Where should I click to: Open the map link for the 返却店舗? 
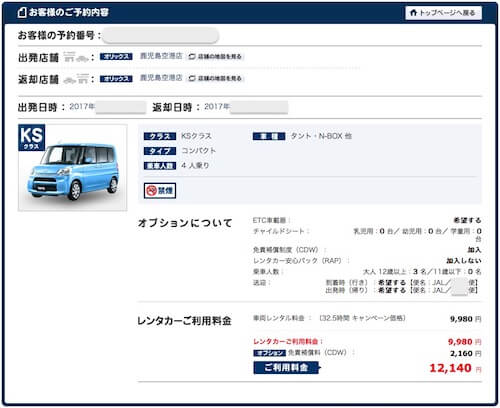215,79
